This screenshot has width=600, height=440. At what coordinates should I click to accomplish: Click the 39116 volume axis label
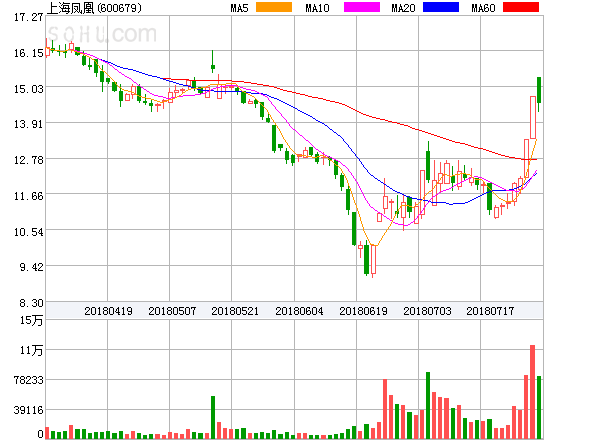pyautogui.click(x=29, y=410)
